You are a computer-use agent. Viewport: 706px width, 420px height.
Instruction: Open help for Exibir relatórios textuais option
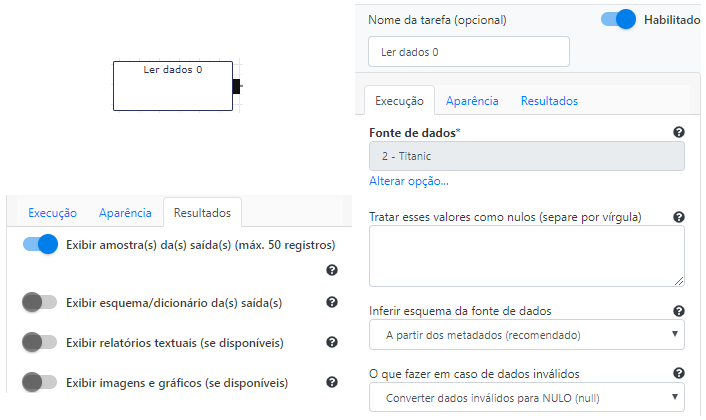click(332, 342)
